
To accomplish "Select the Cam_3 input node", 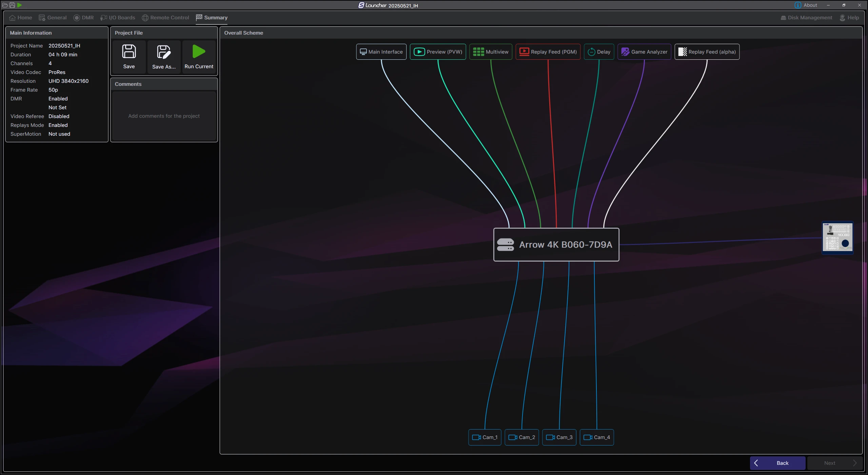I will [559, 437].
